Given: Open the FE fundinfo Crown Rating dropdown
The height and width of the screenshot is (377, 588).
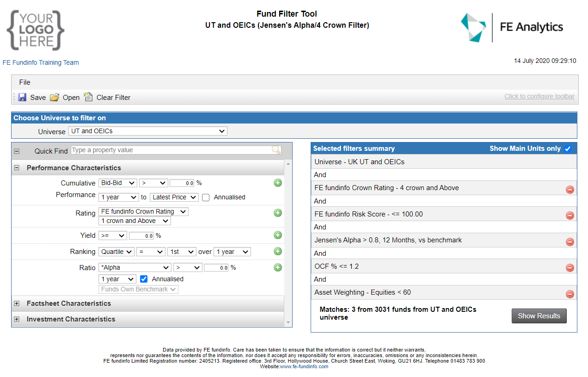Looking at the screenshot, I should 143,211.
